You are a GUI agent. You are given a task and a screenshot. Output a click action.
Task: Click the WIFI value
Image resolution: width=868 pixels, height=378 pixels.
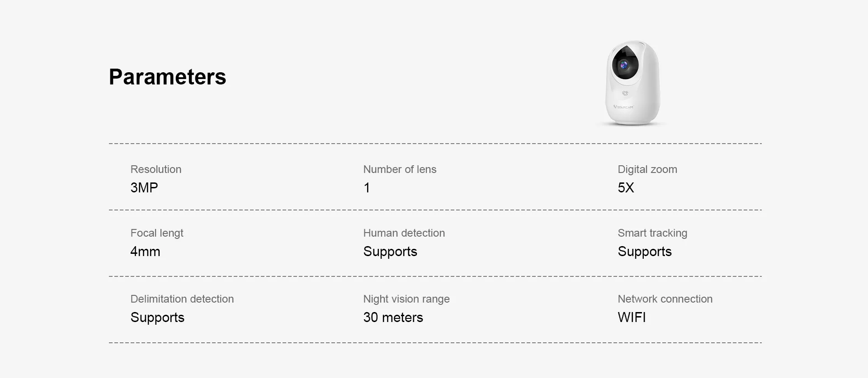(x=632, y=317)
